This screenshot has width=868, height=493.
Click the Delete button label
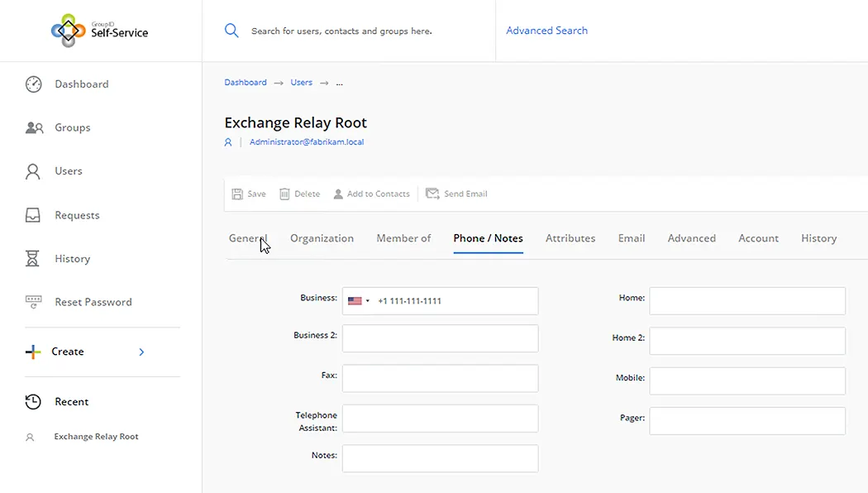(308, 194)
